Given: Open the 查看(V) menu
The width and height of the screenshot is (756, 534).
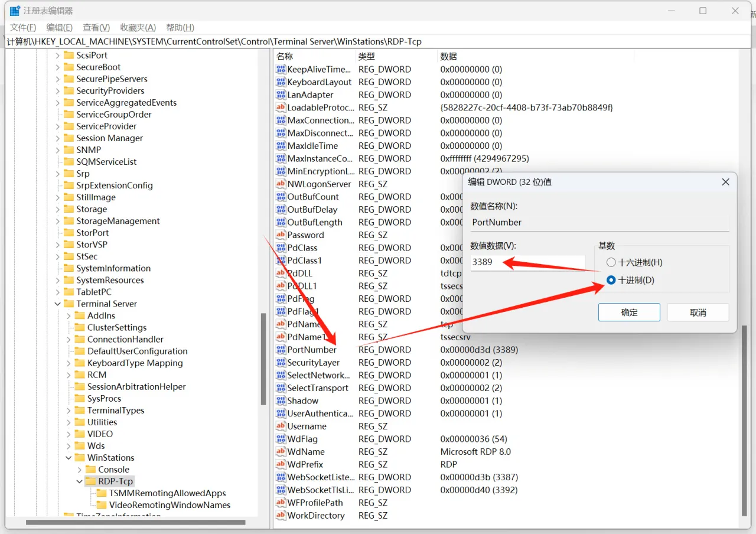Looking at the screenshot, I should (x=96, y=27).
